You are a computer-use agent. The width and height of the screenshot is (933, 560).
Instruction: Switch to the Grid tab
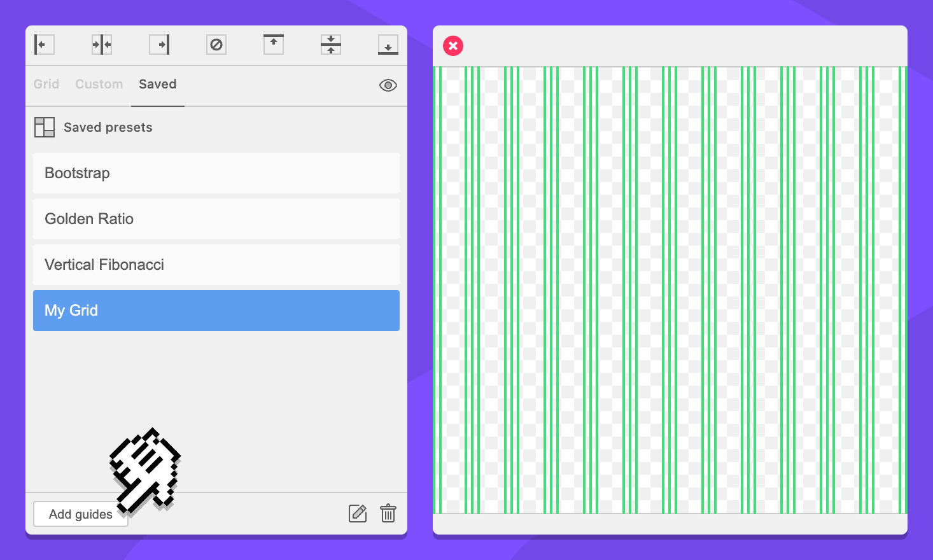(x=46, y=84)
